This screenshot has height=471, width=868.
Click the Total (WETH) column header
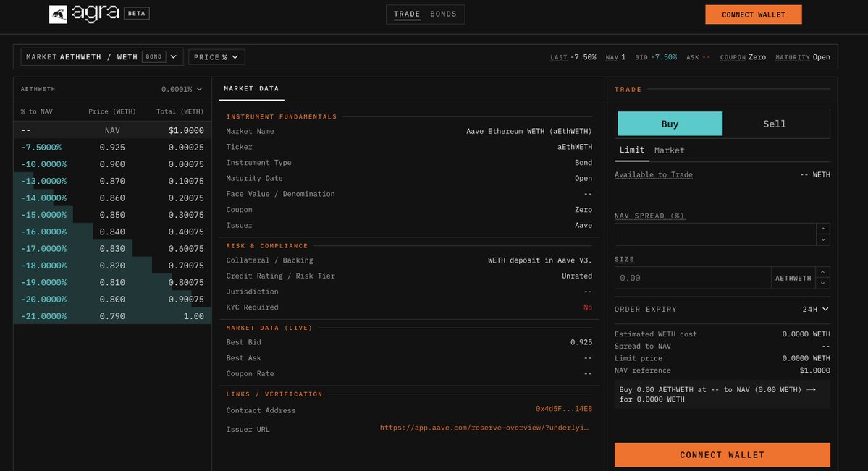pos(180,111)
